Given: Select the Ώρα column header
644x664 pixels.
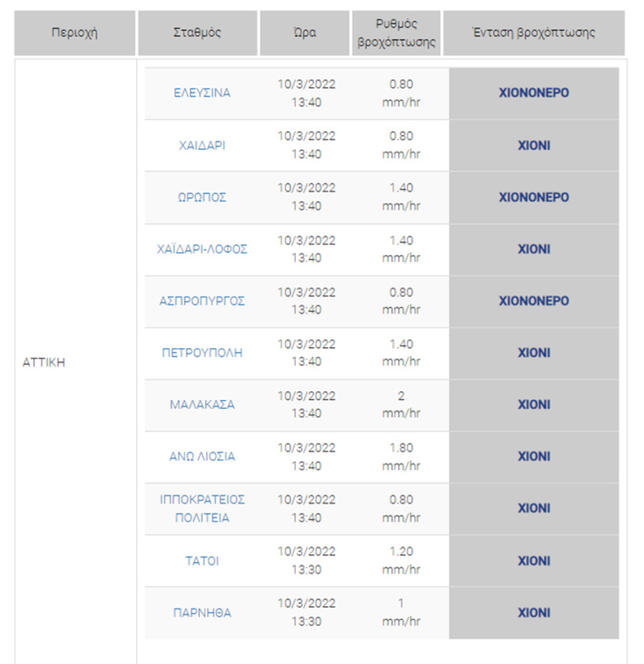Looking at the screenshot, I should 305,33.
